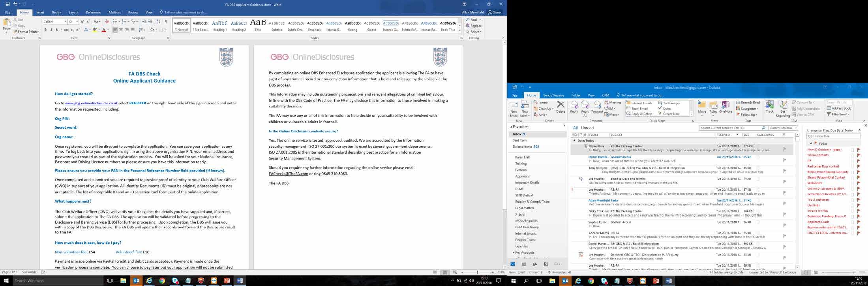This screenshot has width=868, height=286.
Task: Expand the Follow Up dropdown in Outlook
Action: [747, 115]
